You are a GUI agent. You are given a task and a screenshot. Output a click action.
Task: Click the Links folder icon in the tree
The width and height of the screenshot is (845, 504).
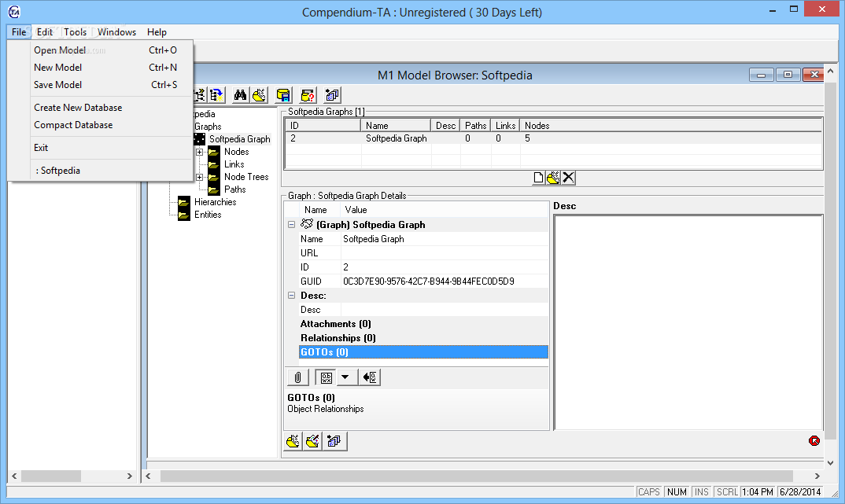click(x=213, y=165)
